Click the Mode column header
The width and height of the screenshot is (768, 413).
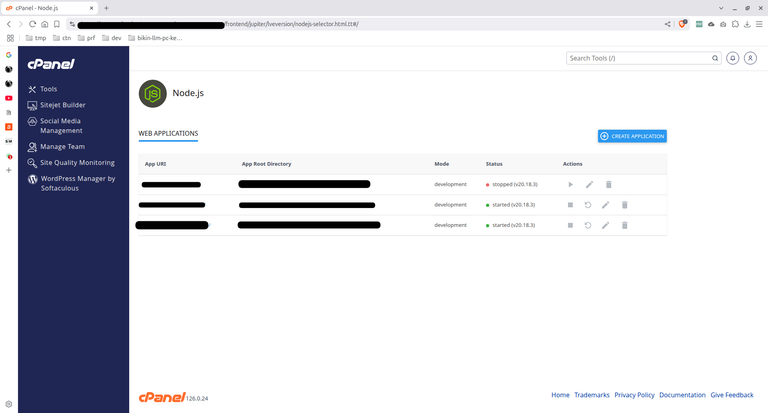441,164
